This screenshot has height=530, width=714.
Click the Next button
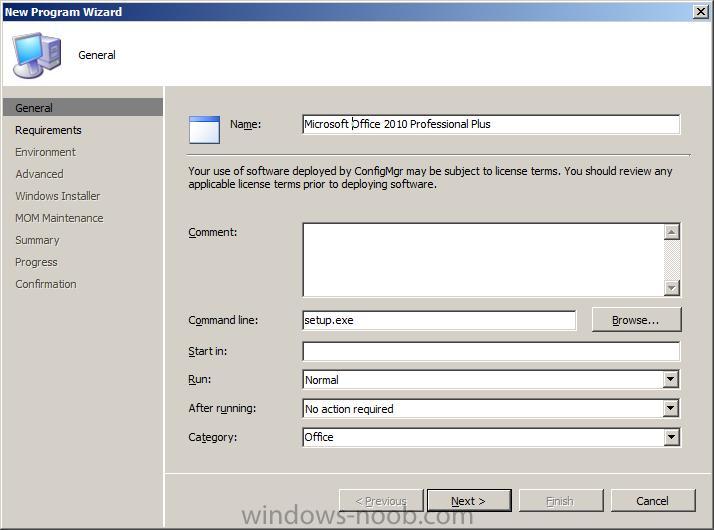469,501
